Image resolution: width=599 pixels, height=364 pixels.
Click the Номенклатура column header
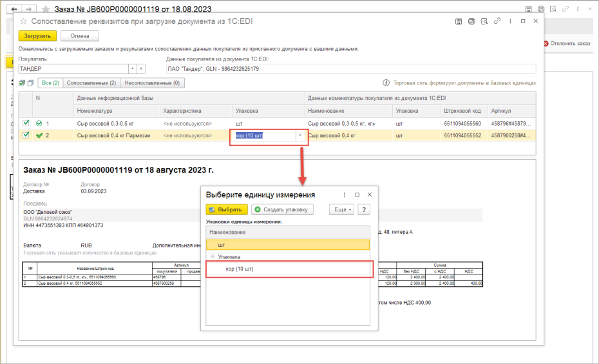click(x=117, y=111)
